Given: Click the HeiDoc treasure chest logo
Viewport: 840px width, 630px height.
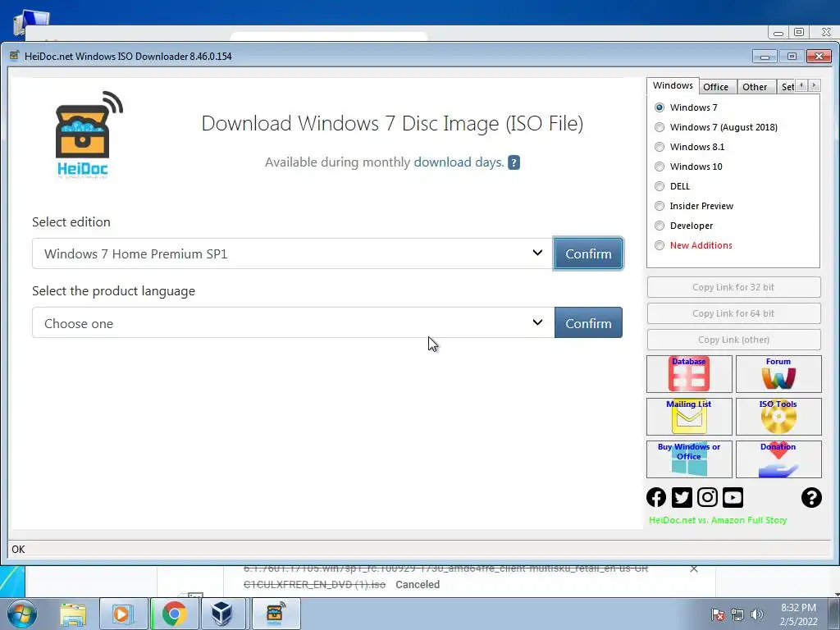Looking at the screenshot, I should point(89,134).
